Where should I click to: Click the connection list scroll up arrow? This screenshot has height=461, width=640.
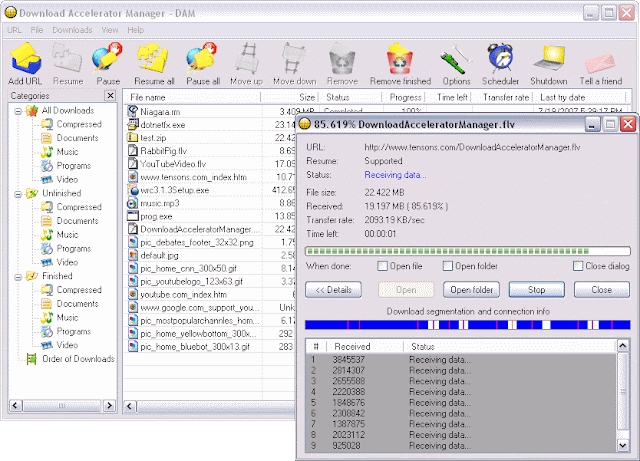pos(623,346)
